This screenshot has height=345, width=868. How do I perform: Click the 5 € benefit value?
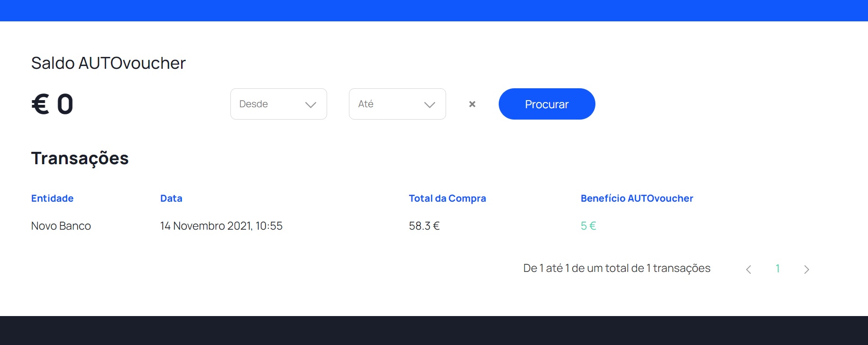(x=588, y=226)
